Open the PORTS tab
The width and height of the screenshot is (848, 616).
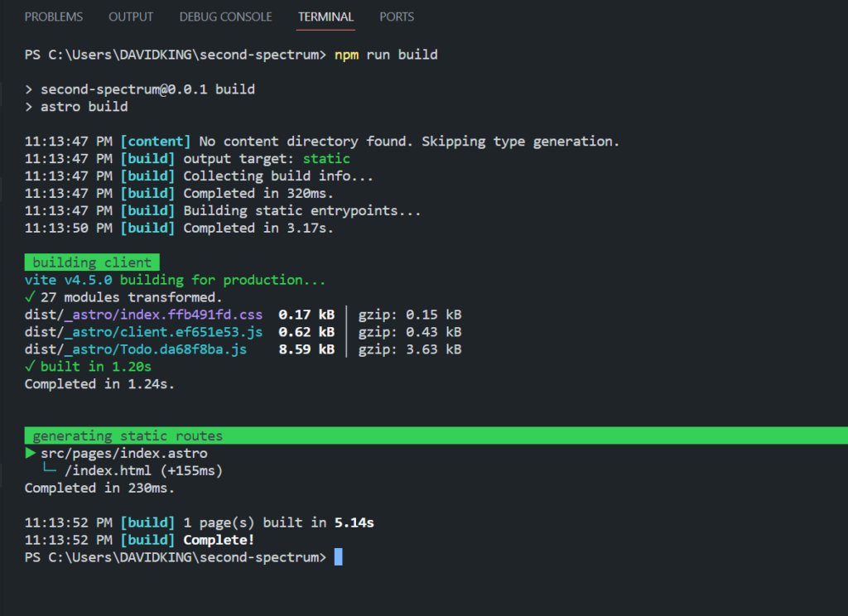pyautogui.click(x=397, y=17)
